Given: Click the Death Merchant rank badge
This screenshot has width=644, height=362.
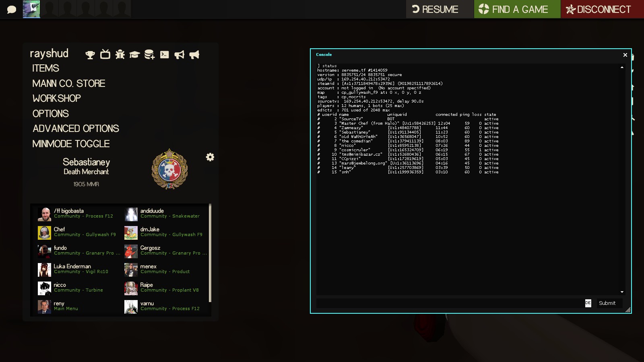Looking at the screenshot, I should pos(169,169).
